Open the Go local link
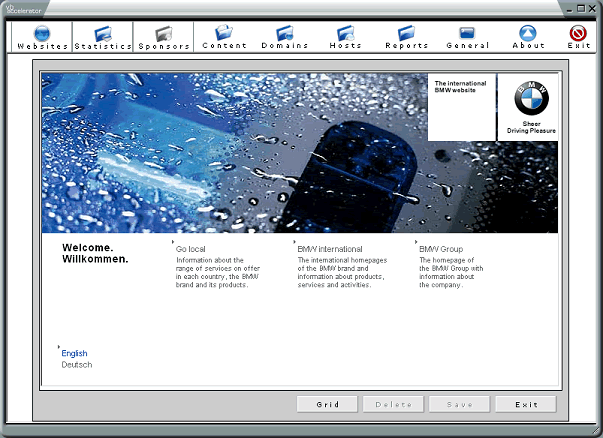 tap(191, 249)
